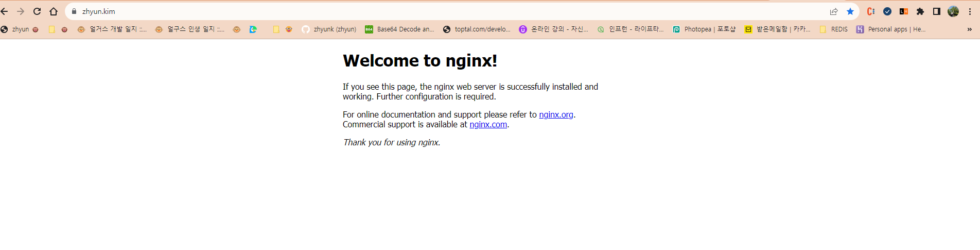Open the Personal apps Heroku bookmark
Screen dimensions: 980x250
891,29
